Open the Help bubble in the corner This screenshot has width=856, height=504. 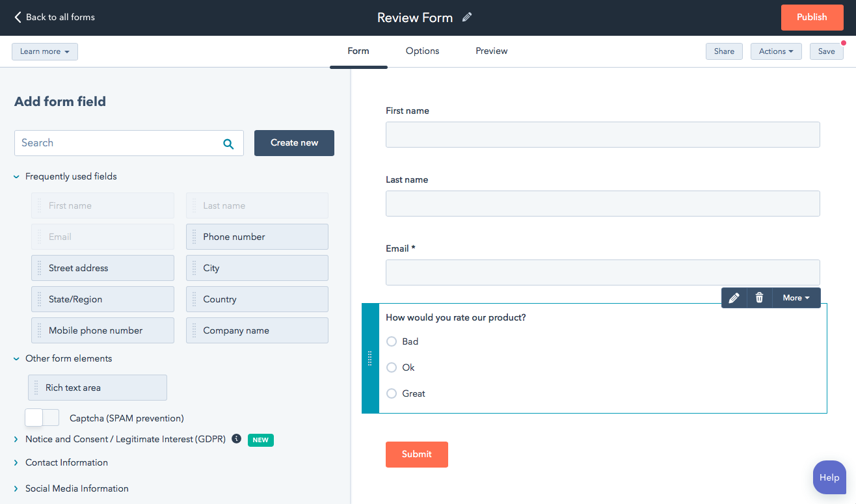(829, 477)
